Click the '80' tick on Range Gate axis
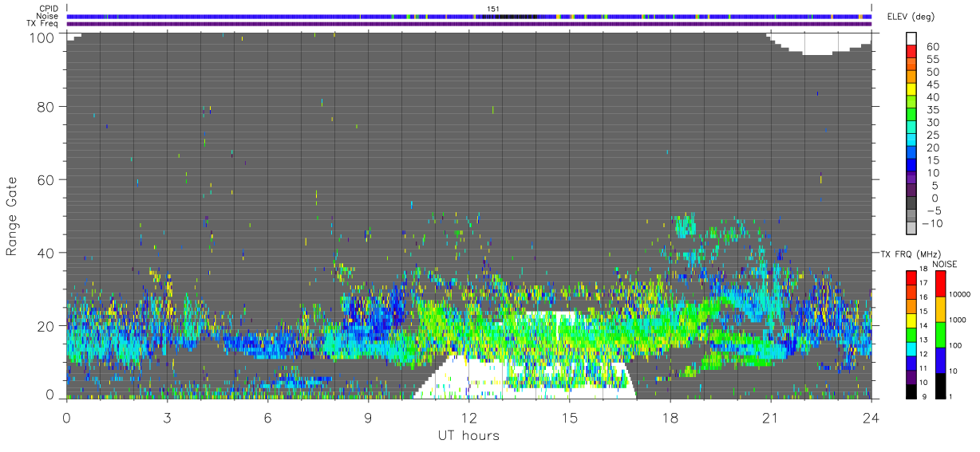This screenshot has width=980, height=452. click(46, 106)
